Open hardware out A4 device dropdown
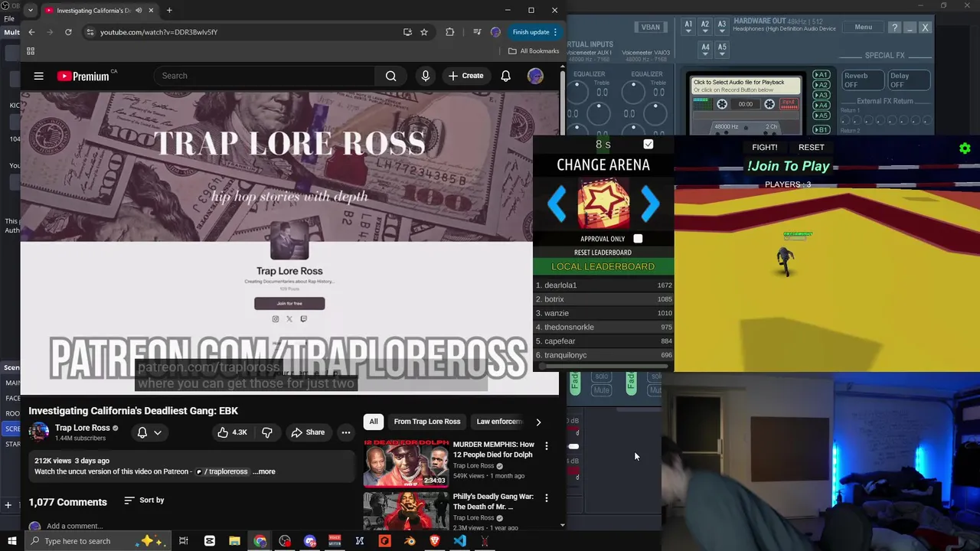The image size is (980, 551). pos(705,49)
